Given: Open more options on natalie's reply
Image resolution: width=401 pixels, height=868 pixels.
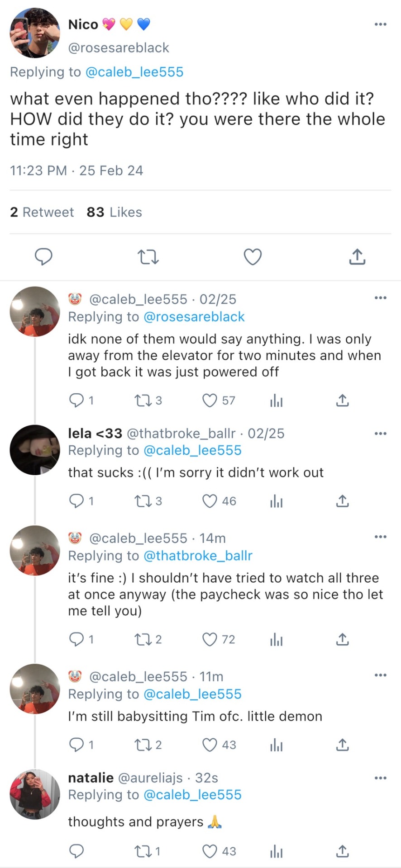Looking at the screenshot, I should [x=380, y=778].
